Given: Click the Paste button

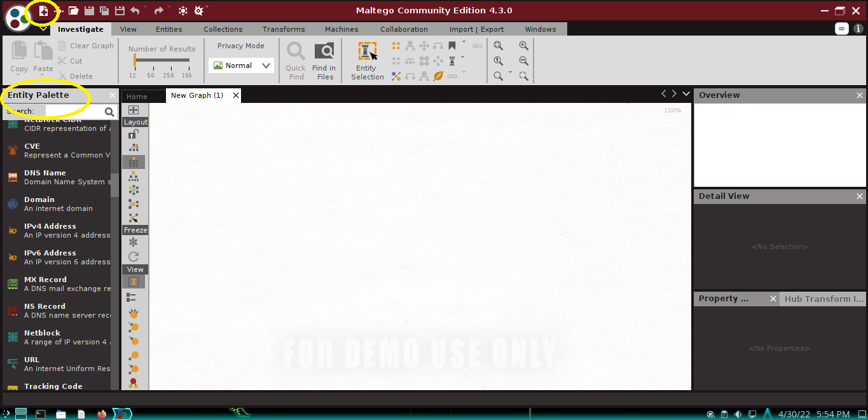Looking at the screenshot, I should tap(43, 57).
